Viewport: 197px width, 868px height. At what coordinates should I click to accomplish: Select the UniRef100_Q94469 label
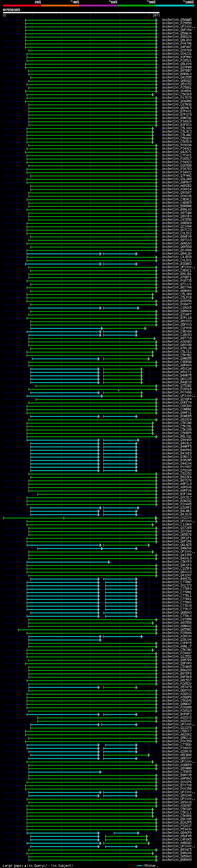pos(177,440)
